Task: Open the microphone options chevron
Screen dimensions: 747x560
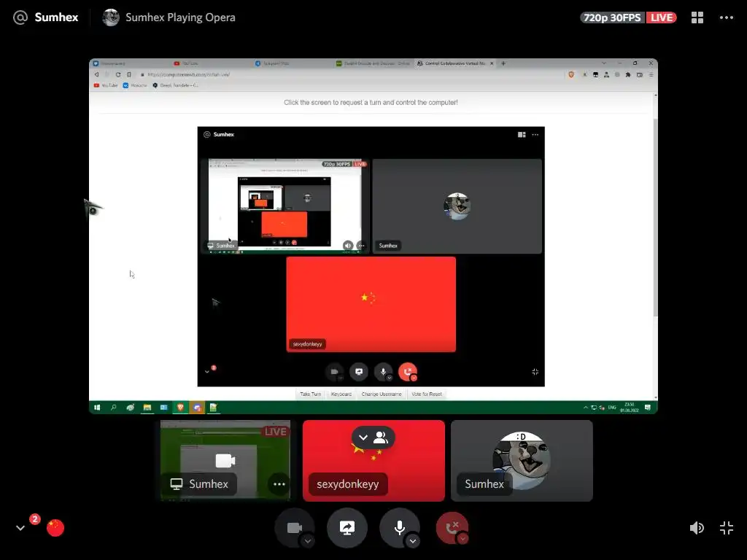Action: (x=413, y=540)
